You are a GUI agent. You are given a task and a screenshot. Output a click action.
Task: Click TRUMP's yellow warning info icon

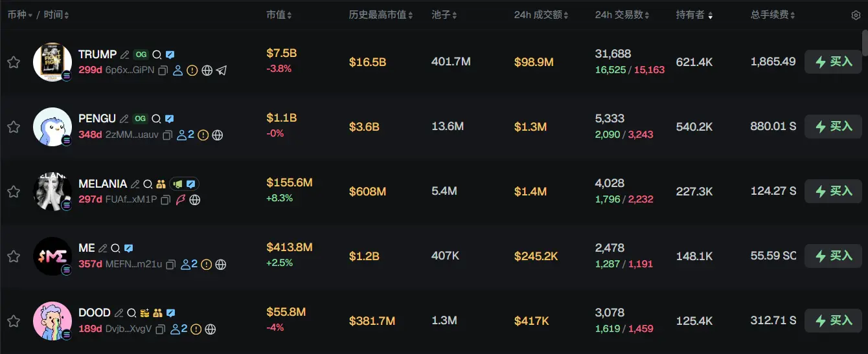click(192, 70)
